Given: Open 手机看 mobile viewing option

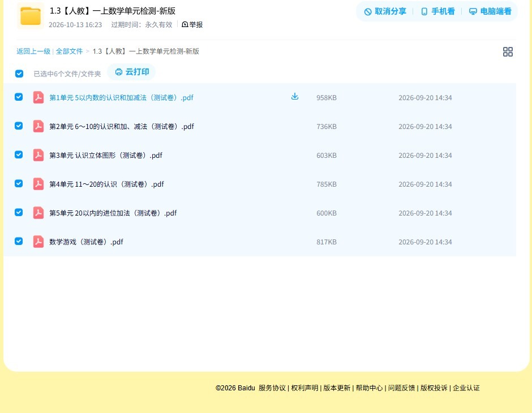Looking at the screenshot, I should (x=437, y=11).
